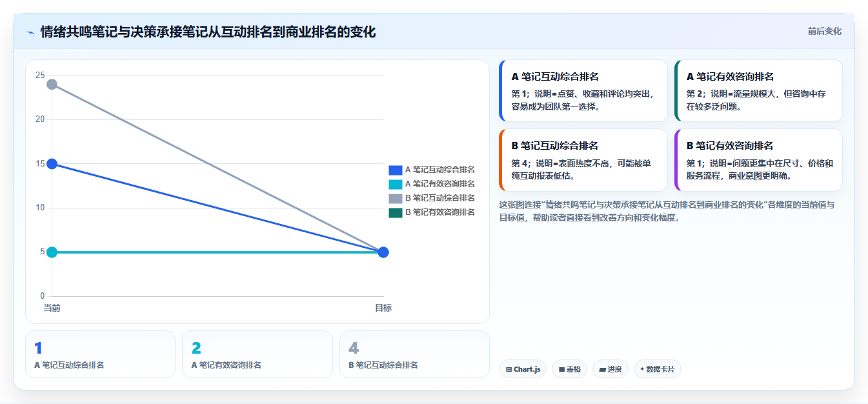
Task: Click legend text A 笔记有效咨询排名
Action: pos(440,184)
